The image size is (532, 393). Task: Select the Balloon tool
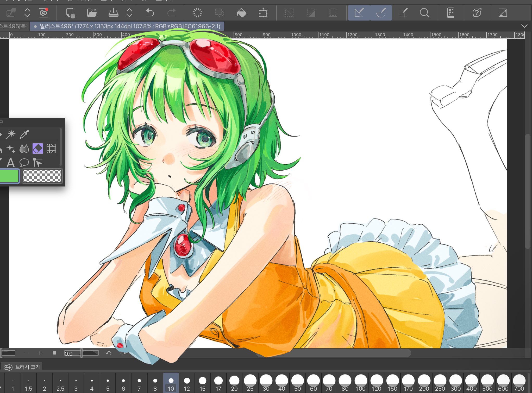(24, 163)
